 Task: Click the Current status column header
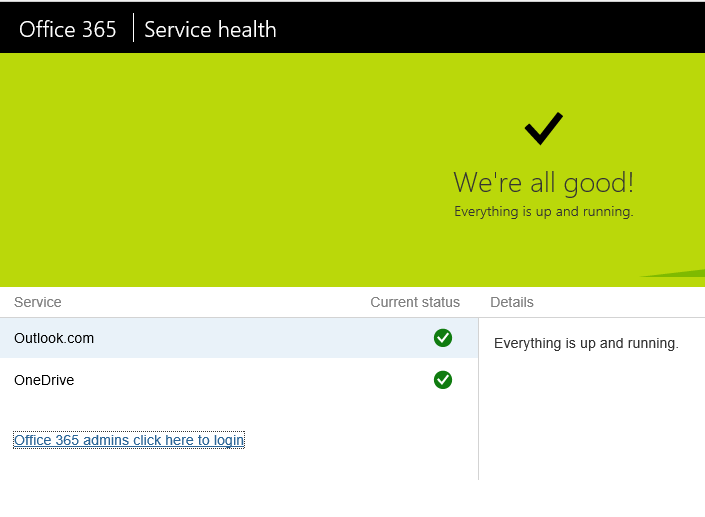(x=415, y=302)
